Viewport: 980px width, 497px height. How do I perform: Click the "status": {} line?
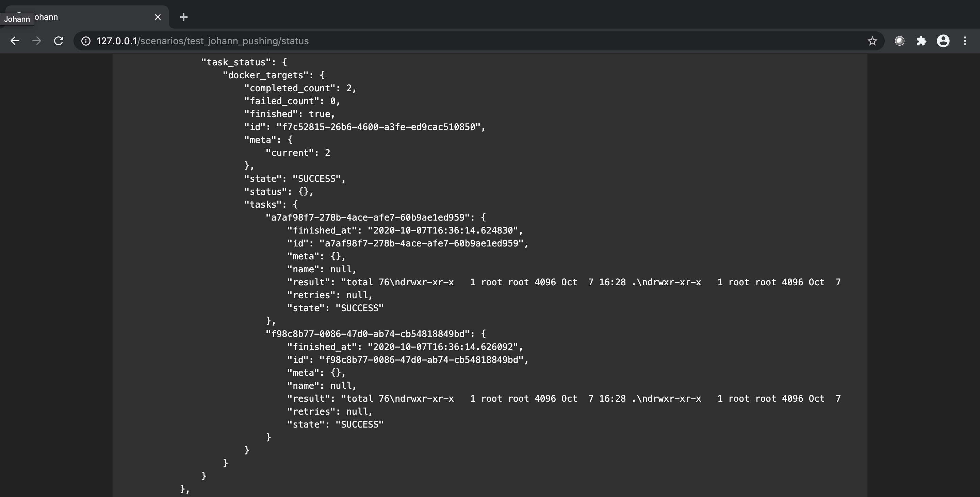tap(279, 191)
